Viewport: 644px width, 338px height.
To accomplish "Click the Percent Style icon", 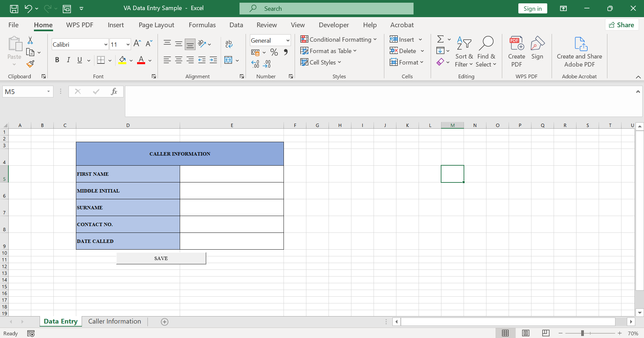I will coord(274,52).
